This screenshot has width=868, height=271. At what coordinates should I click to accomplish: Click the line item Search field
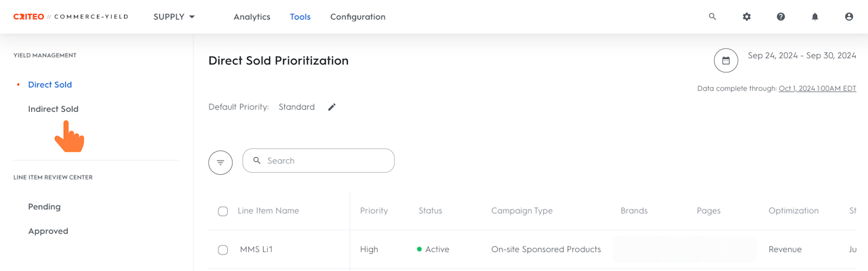325,161
